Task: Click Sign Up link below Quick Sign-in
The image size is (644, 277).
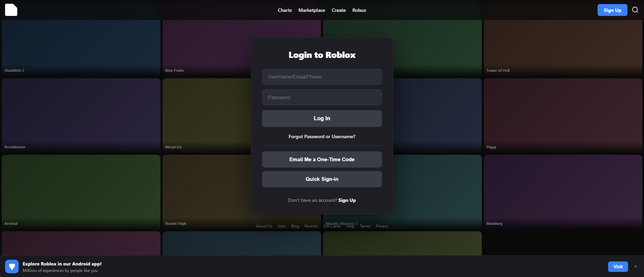Action: 347,200
